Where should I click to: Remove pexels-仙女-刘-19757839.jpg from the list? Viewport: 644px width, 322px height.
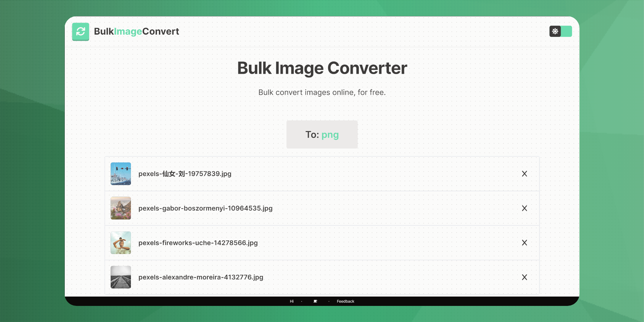tap(525, 174)
